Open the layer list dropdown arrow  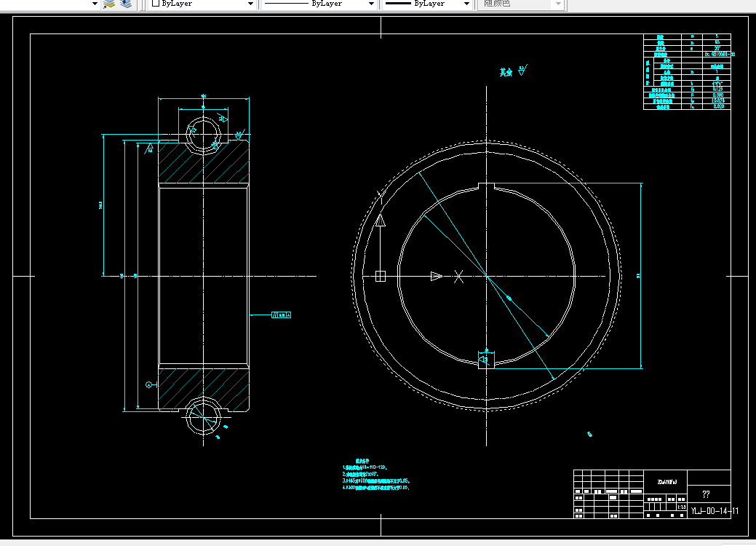95,4
